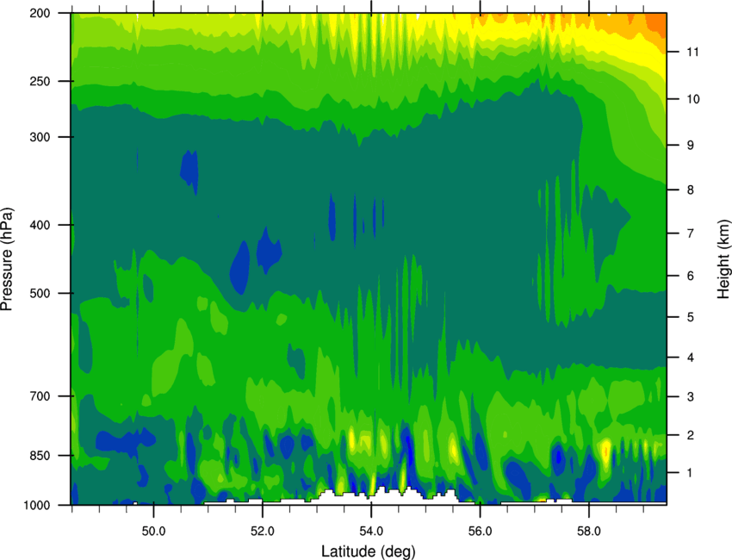Click the 500 pressure tick label

point(40,293)
